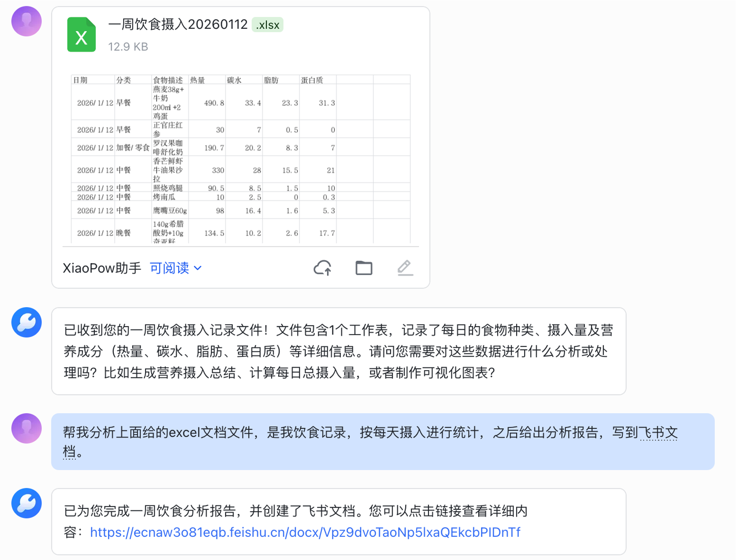Click the XiaoPow assistant wrench avatar
This screenshot has height=560, width=736.
click(x=26, y=322)
